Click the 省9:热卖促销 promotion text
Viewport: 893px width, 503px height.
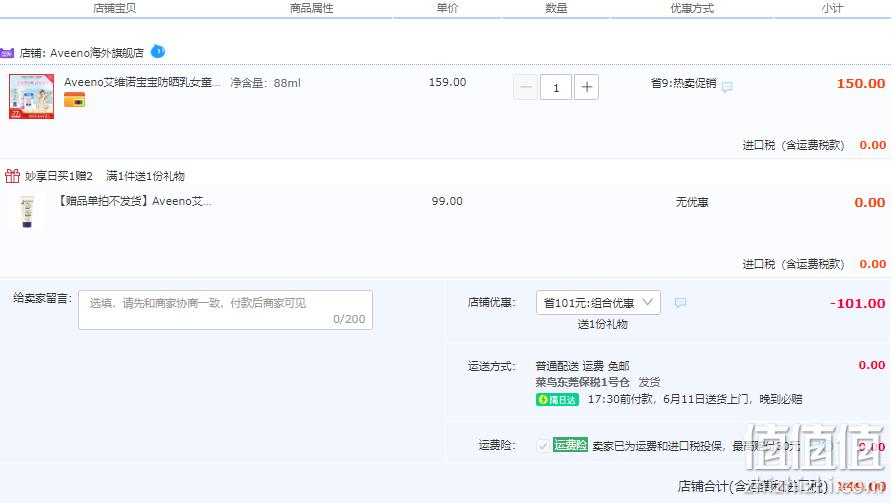[683, 83]
